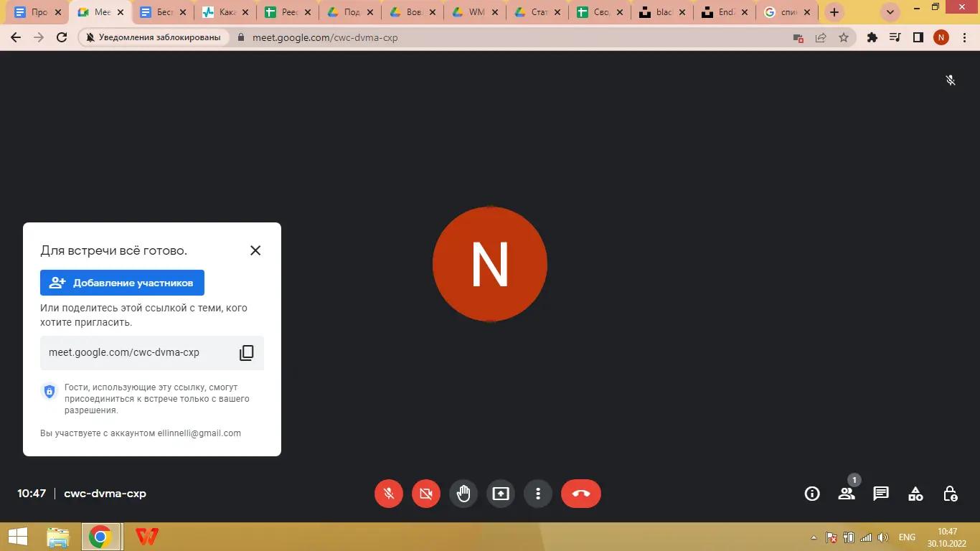Start presenting your screen
The image size is (980, 551).
click(501, 494)
